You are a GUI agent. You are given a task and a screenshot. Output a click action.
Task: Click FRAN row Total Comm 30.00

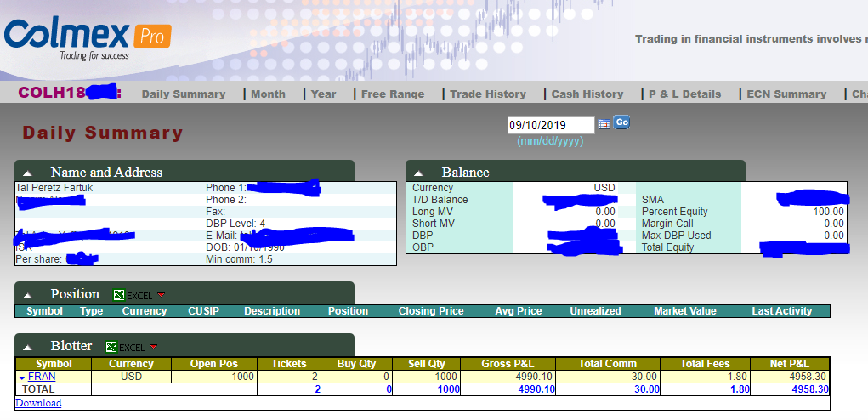pyautogui.click(x=644, y=377)
